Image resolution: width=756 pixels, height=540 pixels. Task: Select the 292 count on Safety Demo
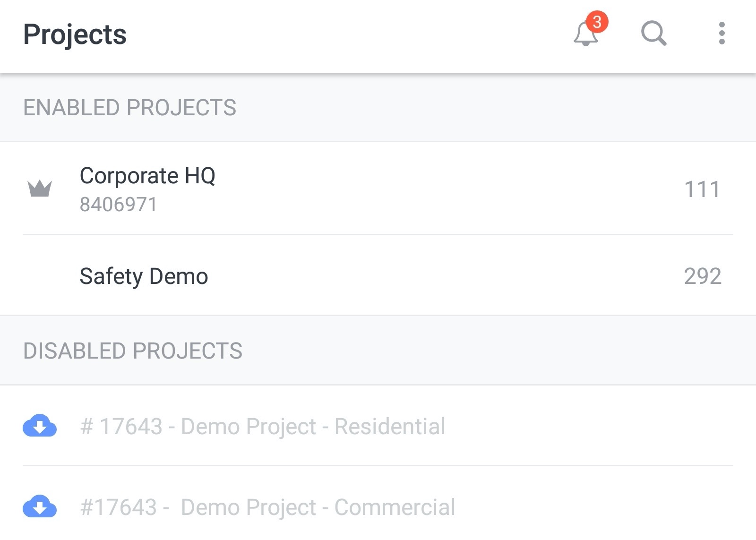pos(703,276)
